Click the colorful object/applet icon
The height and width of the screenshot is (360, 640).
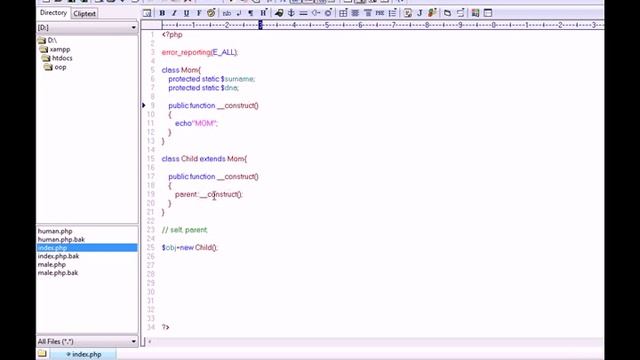(x=432, y=13)
